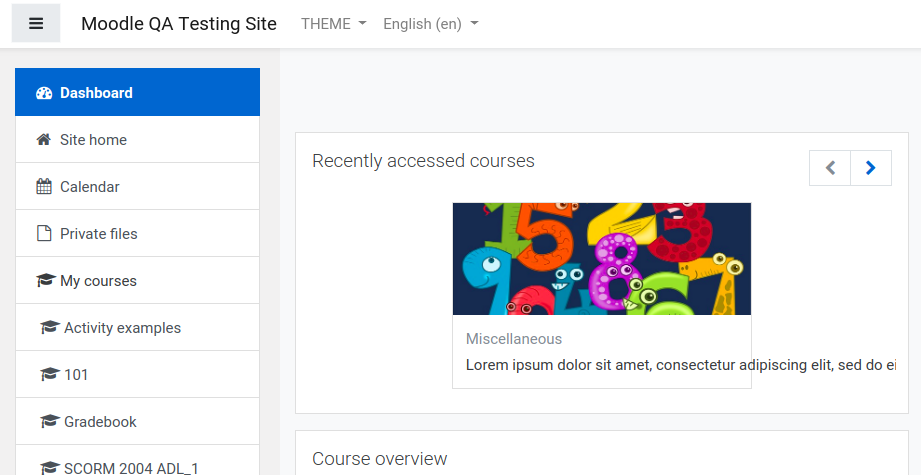Open Site home in the sidebar

click(x=137, y=139)
